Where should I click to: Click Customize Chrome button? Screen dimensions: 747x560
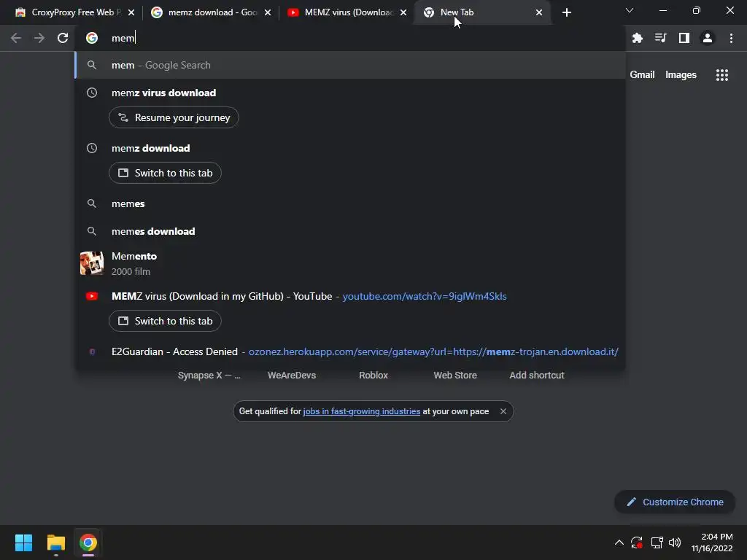(675, 502)
